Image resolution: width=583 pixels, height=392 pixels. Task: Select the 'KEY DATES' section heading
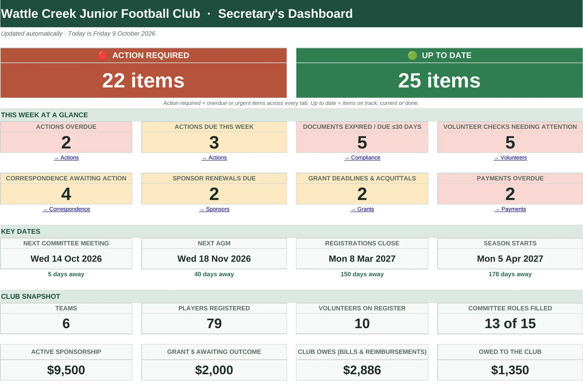pyautogui.click(x=21, y=231)
